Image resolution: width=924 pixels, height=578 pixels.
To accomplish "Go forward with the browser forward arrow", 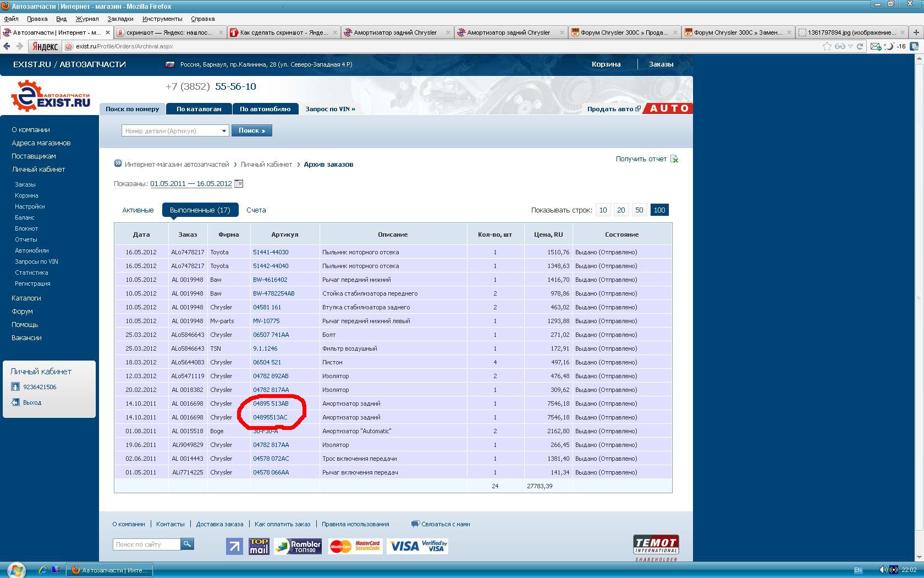I will pyautogui.click(x=20, y=46).
